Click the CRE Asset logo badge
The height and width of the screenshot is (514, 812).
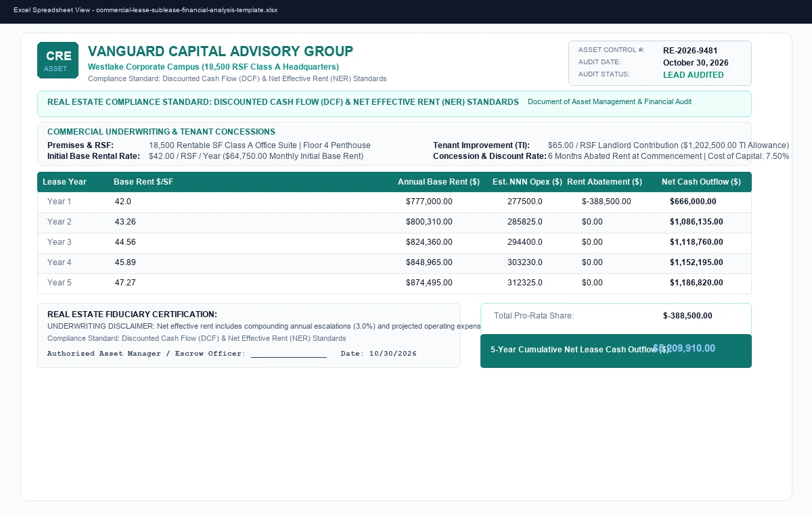58,60
